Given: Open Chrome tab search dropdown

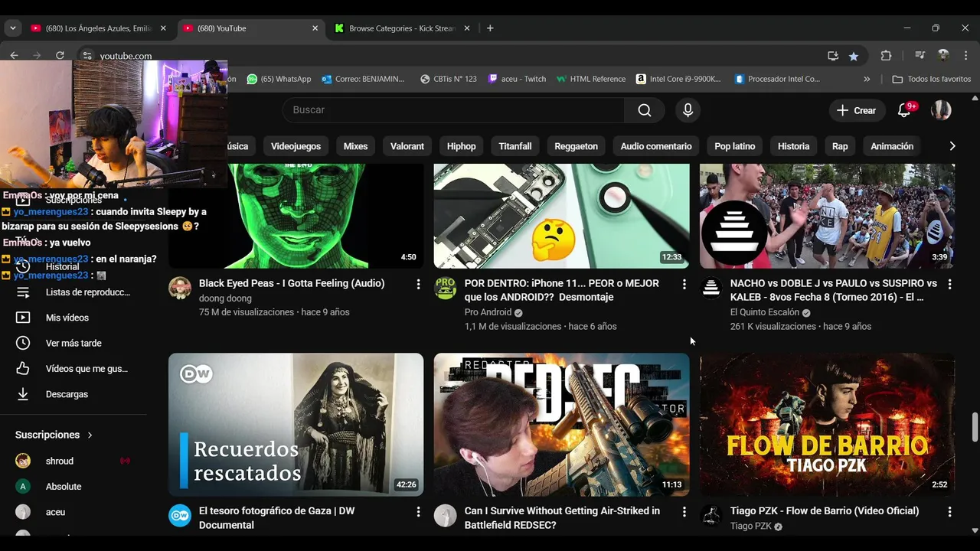Looking at the screenshot, I should pos(12,28).
